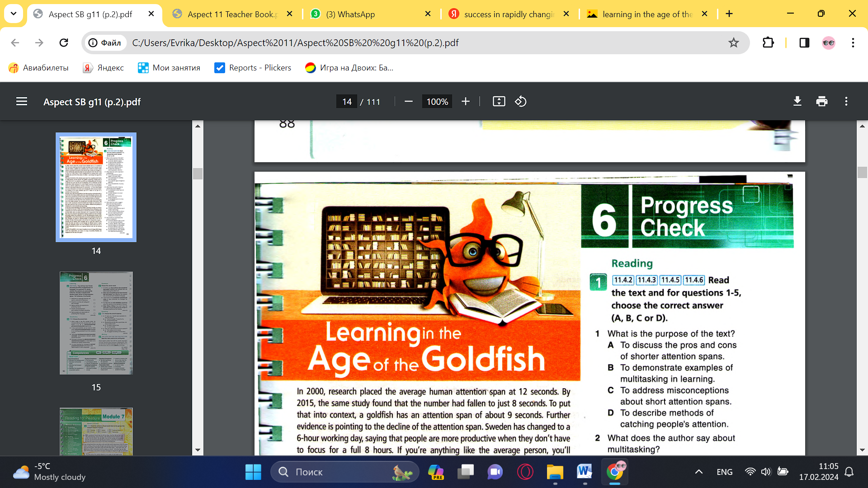Select the page 15 thumbnail
868x488 pixels.
(x=96, y=323)
